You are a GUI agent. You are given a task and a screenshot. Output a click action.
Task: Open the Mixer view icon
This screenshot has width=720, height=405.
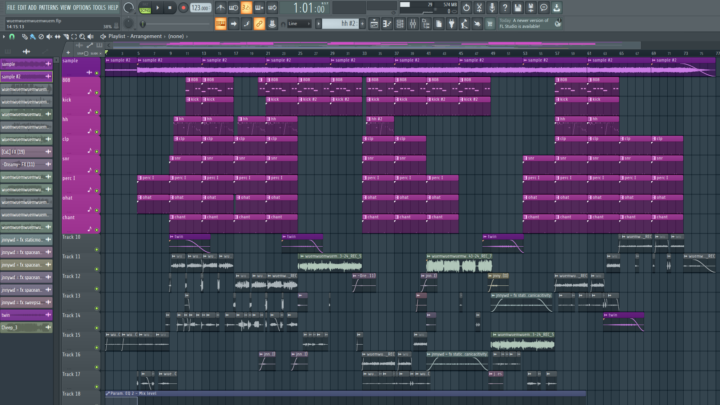coord(413,24)
